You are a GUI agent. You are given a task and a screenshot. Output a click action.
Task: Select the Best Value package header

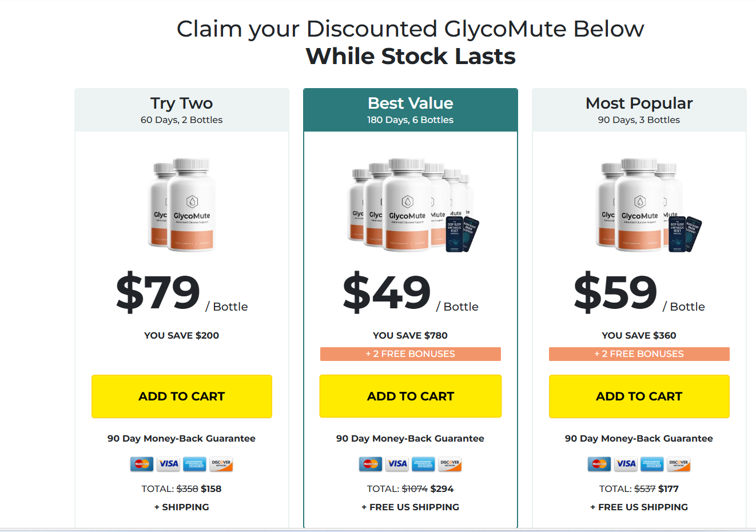(410, 109)
